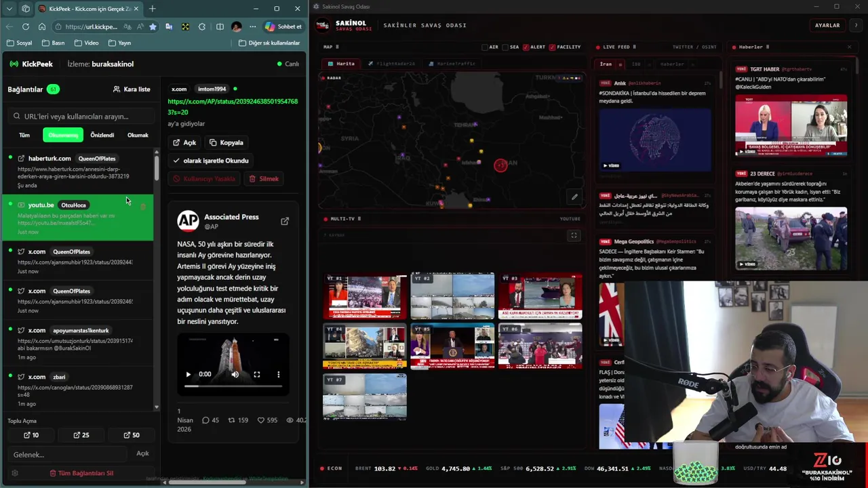Bulk open 10 links
Screen dimensions: 868x488
click(31, 435)
